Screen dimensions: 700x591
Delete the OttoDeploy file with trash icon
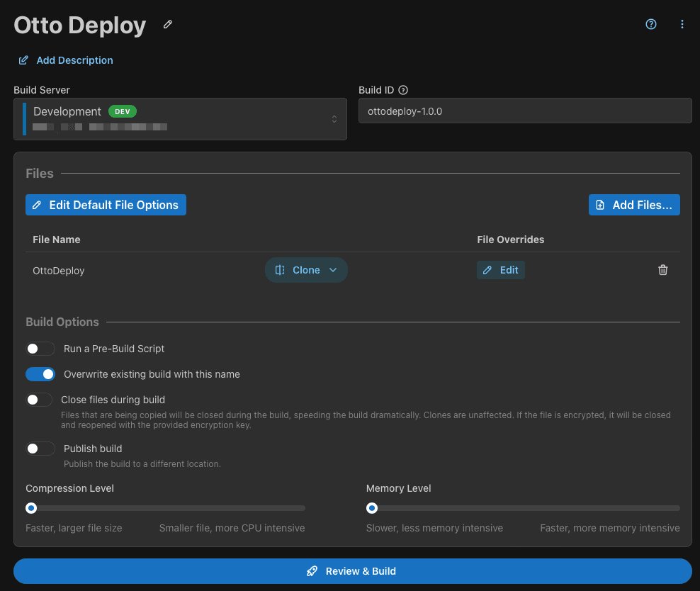[x=663, y=270]
